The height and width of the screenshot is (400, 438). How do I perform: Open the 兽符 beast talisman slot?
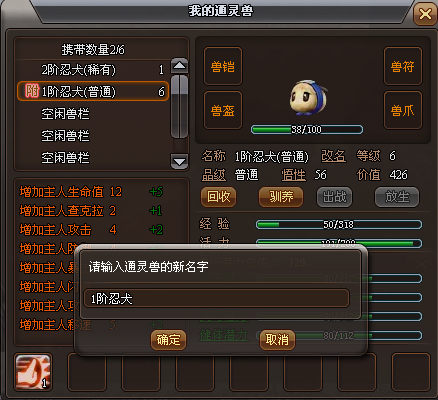tap(403, 66)
